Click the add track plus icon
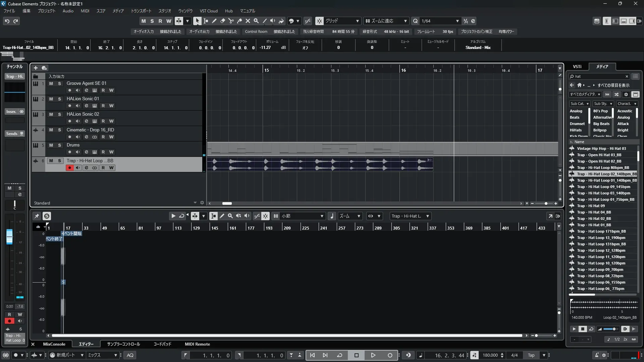Image resolution: width=644 pixels, height=362 pixels. [36, 68]
